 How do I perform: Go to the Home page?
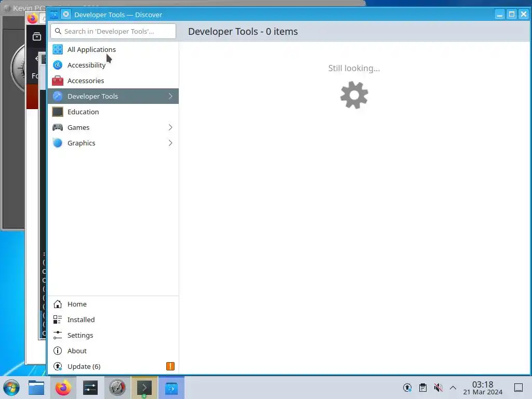pyautogui.click(x=113, y=304)
